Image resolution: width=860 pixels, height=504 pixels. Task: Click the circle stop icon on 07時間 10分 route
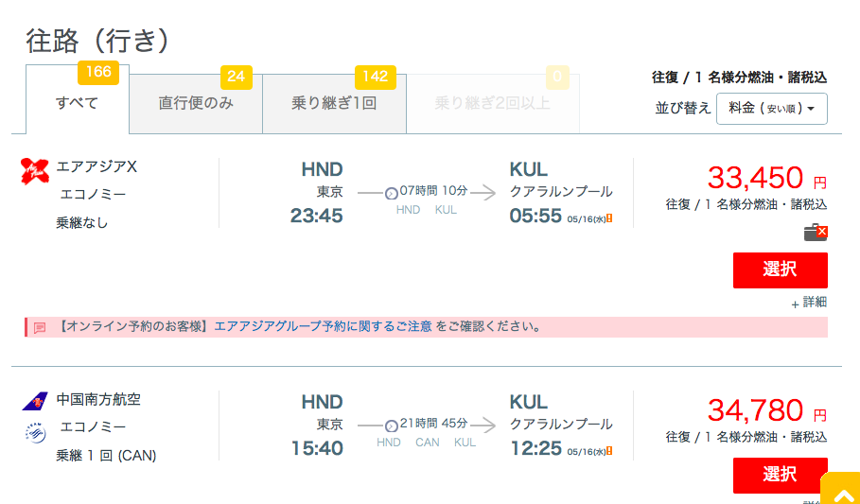[x=391, y=194]
